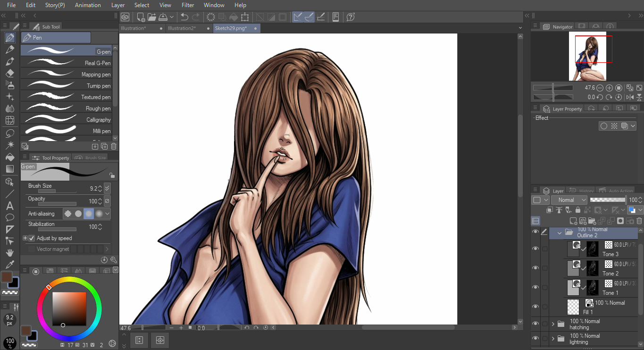The image size is (644, 350).
Task: Click the Navigator canvas thumbnail
Action: (x=587, y=56)
